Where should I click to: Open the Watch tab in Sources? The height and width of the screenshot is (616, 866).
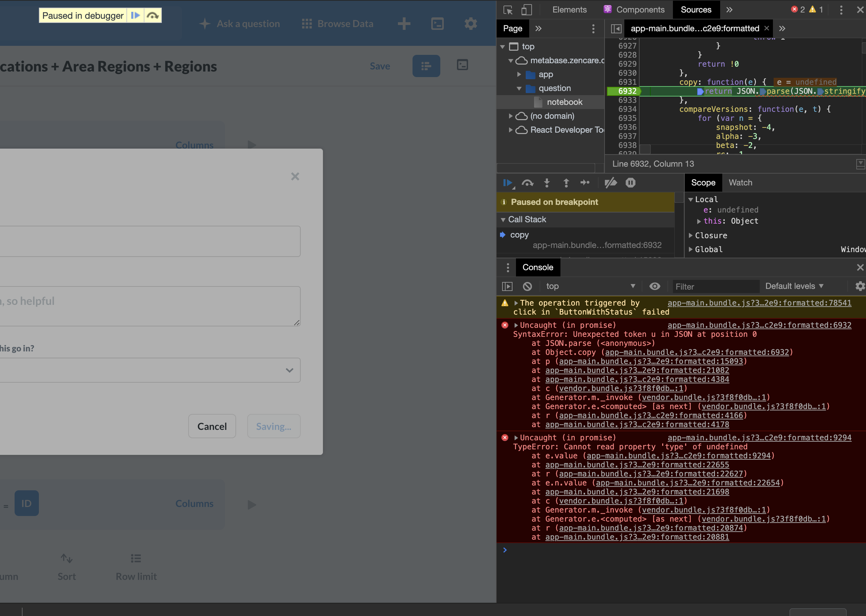point(740,182)
